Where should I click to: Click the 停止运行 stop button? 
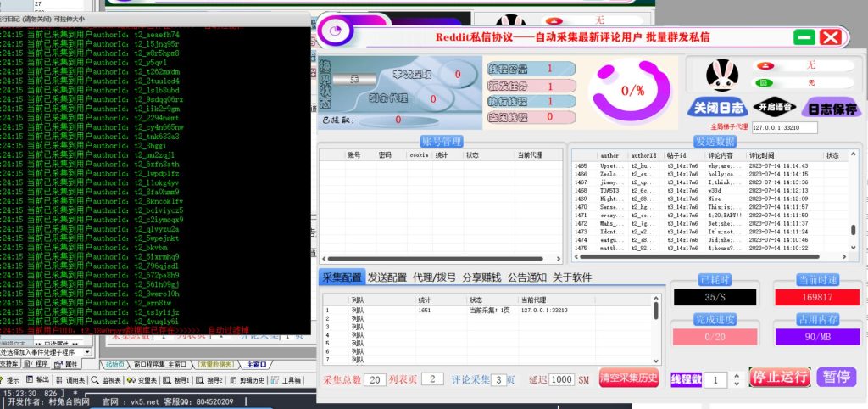[x=780, y=378]
